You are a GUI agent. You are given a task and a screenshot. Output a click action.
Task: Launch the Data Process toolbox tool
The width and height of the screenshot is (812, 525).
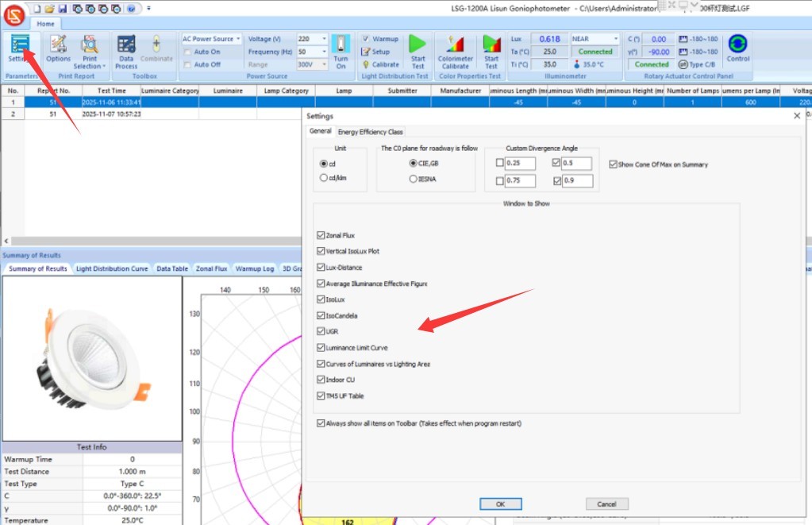tap(126, 52)
